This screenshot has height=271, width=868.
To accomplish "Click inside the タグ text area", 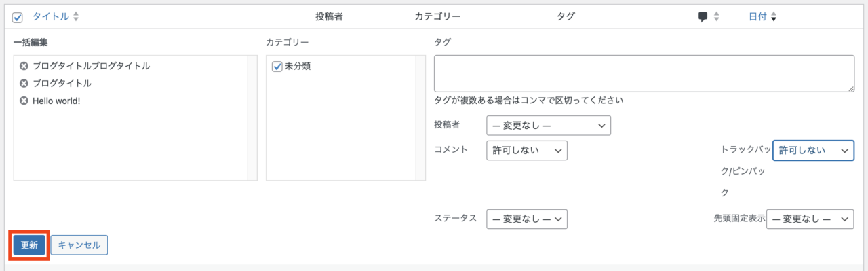I will coord(644,73).
